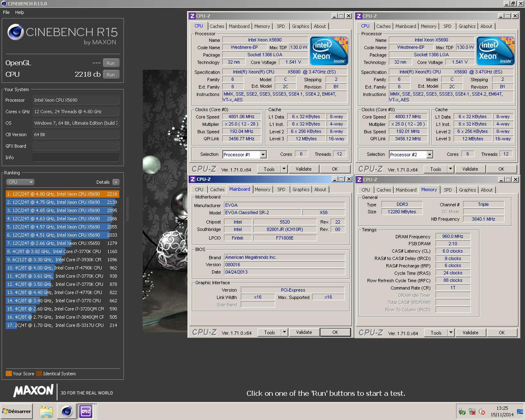Open the Processor #1 selection dropdown

(x=263, y=155)
